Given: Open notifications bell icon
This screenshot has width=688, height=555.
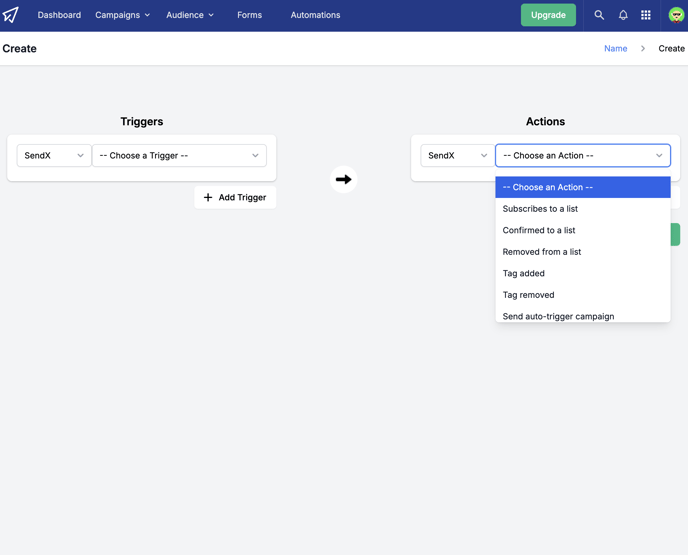Looking at the screenshot, I should [623, 15].
